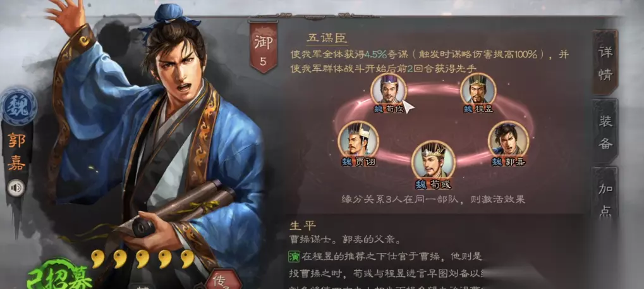Open the 详情 details tab
Viewport: 644px width, 289px height.
click(605, 63)
